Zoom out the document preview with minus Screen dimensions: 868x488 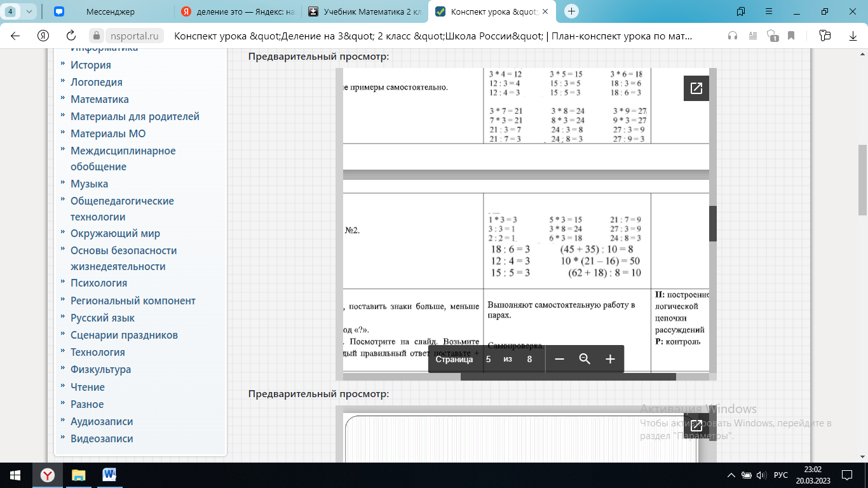559,360
